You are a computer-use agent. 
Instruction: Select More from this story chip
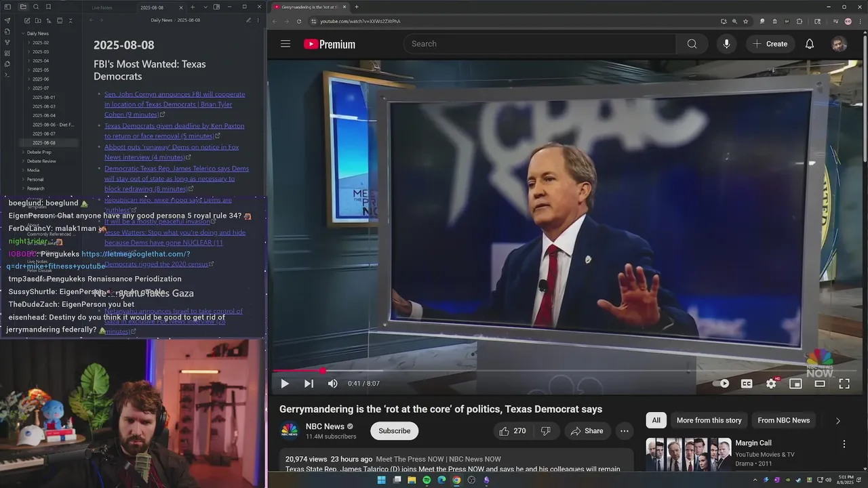[x=709, y=420]
